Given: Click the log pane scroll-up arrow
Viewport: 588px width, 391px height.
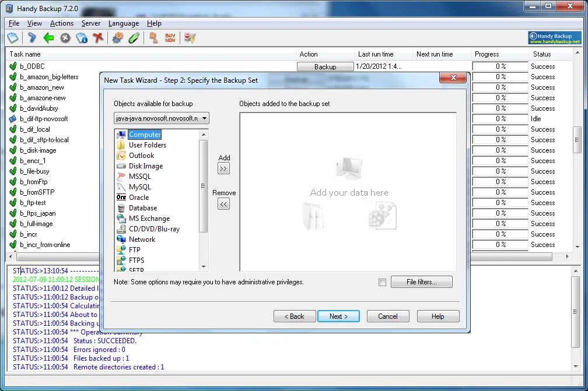Looking at the screenshot, I should click(x=576, y=271).
